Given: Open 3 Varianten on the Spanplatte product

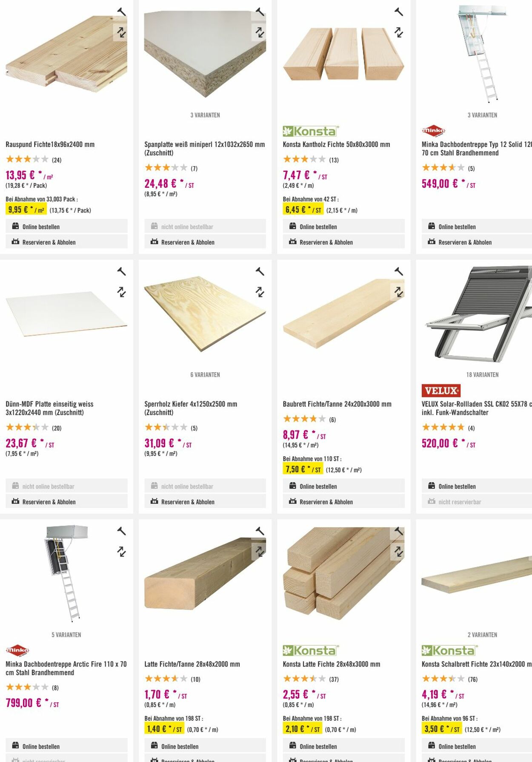Looking at the screenshot, I should (206, 115).
